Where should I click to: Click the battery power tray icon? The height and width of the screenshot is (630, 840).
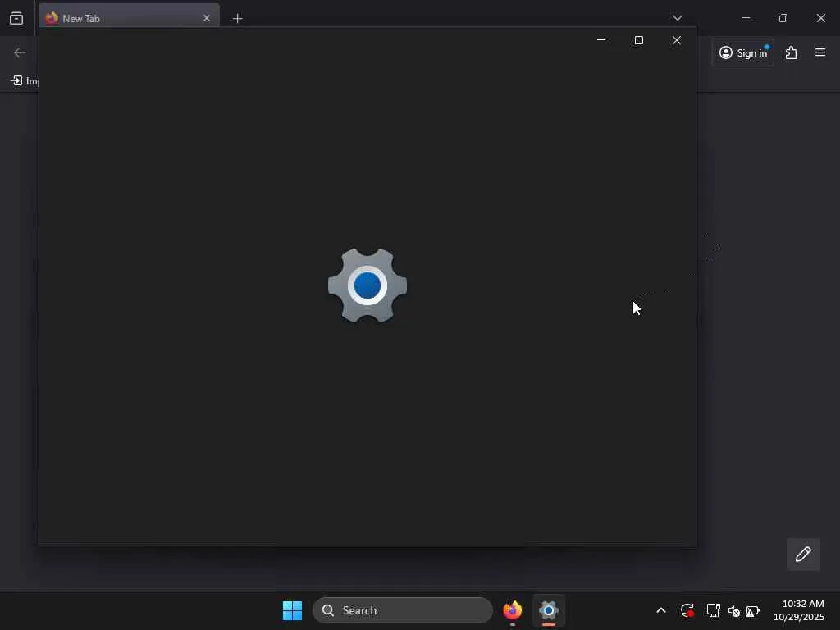pyautogui.click(x=753, y=610)
